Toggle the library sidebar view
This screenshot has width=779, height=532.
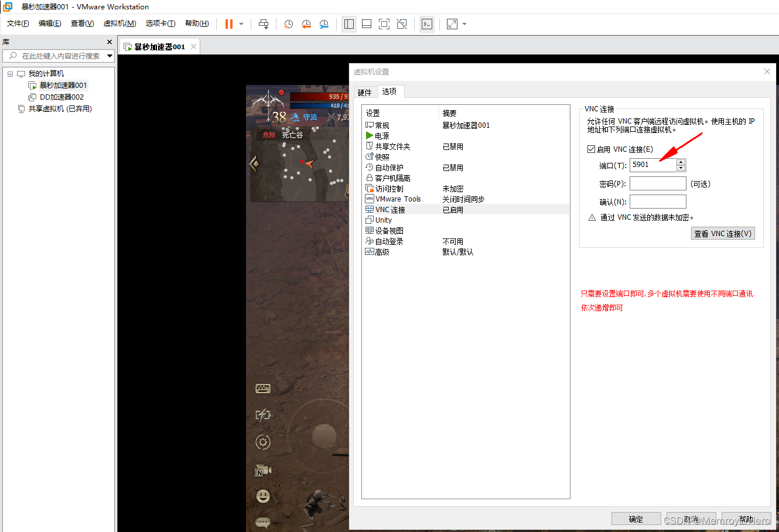[349, 24]
